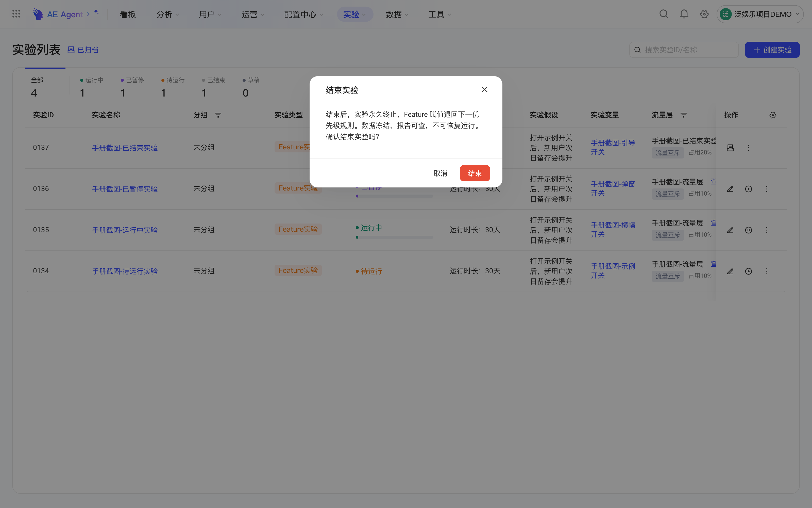Focus the 搜索实验ID/名称 search field

[684, 50]
